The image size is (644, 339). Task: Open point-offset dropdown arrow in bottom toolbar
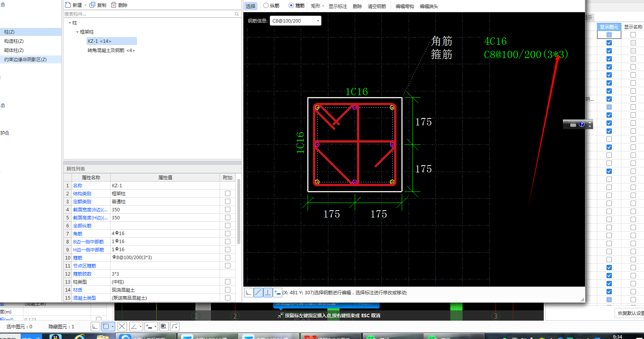(x=156, y=326)
